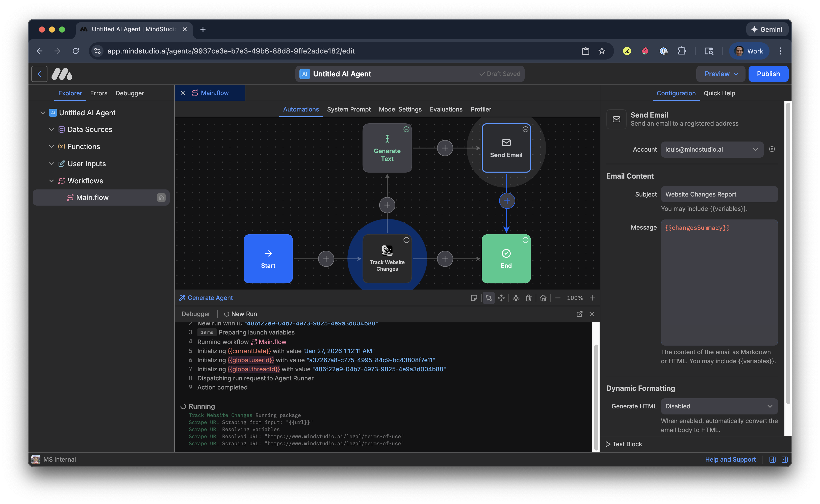Switch to the System Prompt tab
The image size is (820, 504).
tap(349, 109)
